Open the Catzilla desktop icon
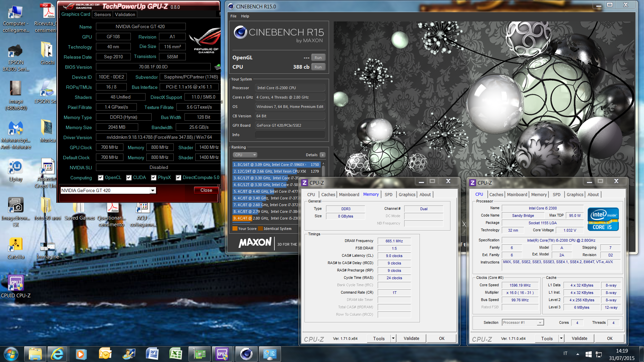 [x=15, y=248]
